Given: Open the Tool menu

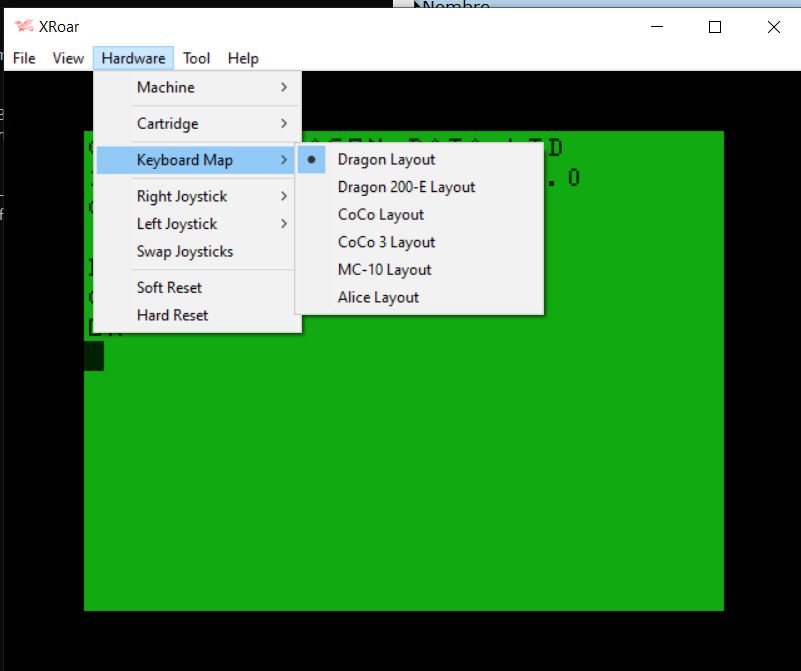Looking at the screenshot, I should coord(196,58).
